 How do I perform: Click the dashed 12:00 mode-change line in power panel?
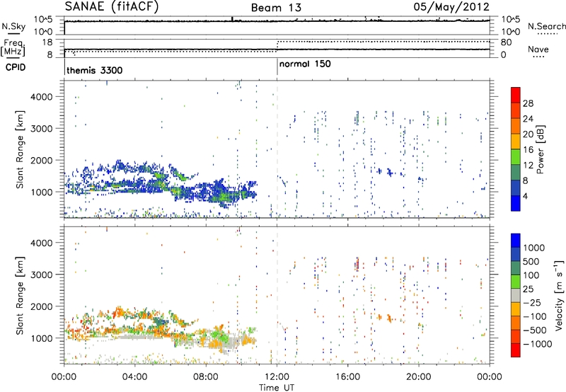277,149
